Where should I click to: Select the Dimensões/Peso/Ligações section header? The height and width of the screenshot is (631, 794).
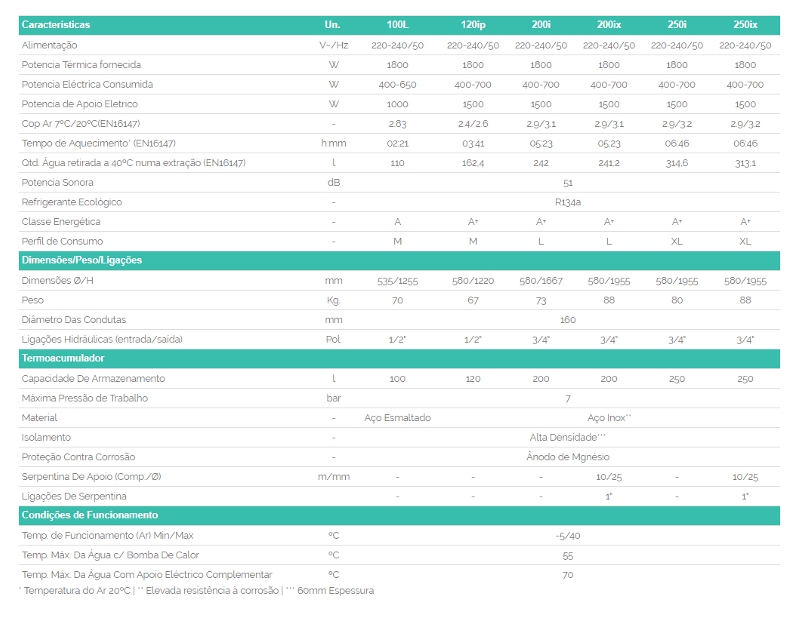[82, 260]
